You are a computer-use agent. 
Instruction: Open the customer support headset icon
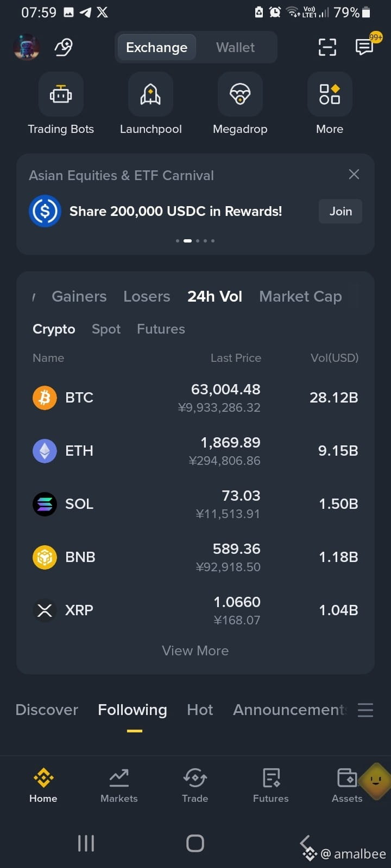tap(64, 47)
